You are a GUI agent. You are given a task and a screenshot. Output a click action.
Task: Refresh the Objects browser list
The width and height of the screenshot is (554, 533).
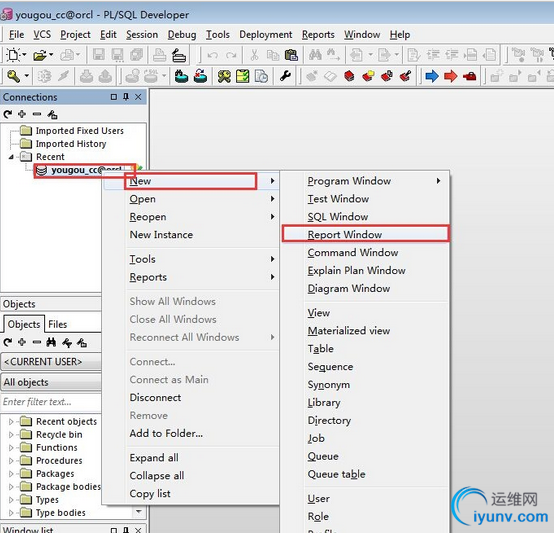point(7,342)
